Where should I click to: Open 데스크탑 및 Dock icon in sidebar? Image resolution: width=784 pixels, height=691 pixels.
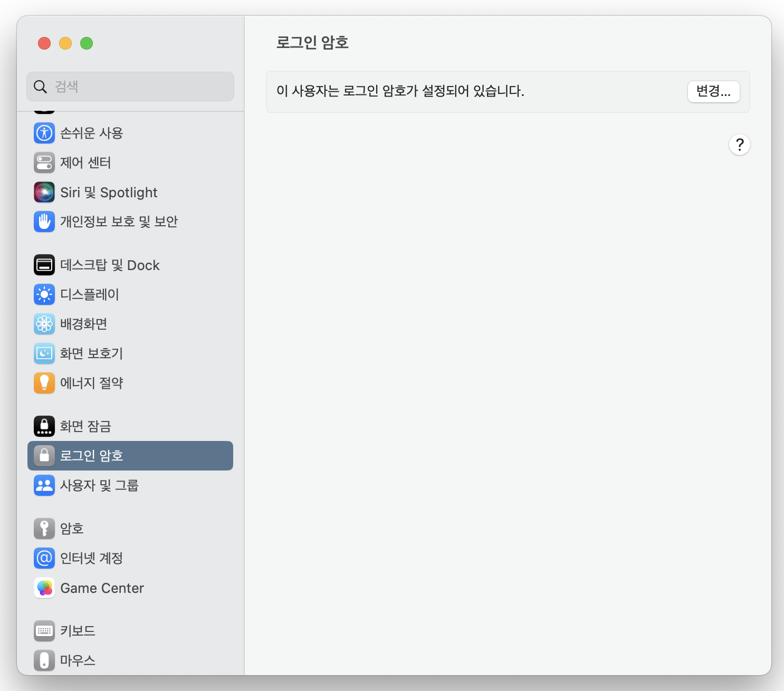tap(44, 265)
